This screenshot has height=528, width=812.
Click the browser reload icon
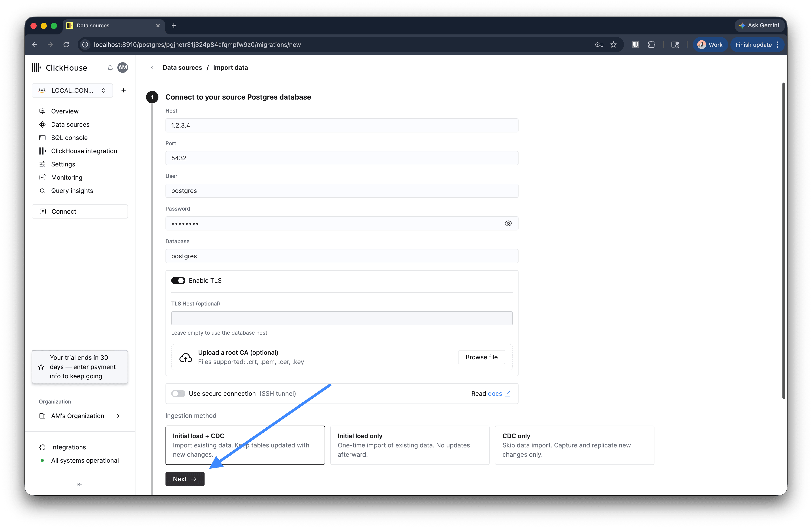pos(66,45)
